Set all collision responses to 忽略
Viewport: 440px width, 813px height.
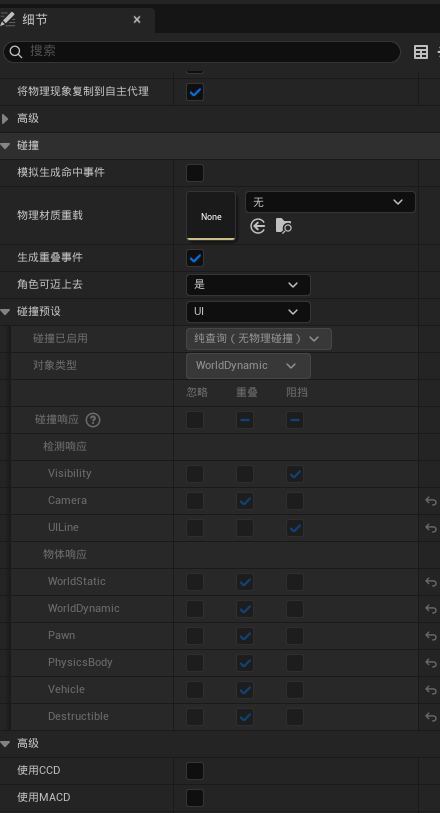coord(195,420)
